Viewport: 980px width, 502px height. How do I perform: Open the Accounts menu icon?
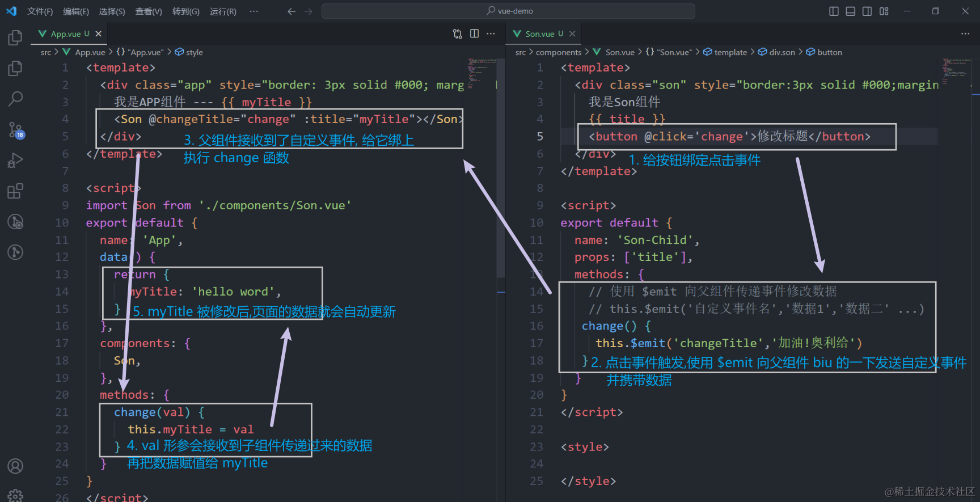point(15,466)
